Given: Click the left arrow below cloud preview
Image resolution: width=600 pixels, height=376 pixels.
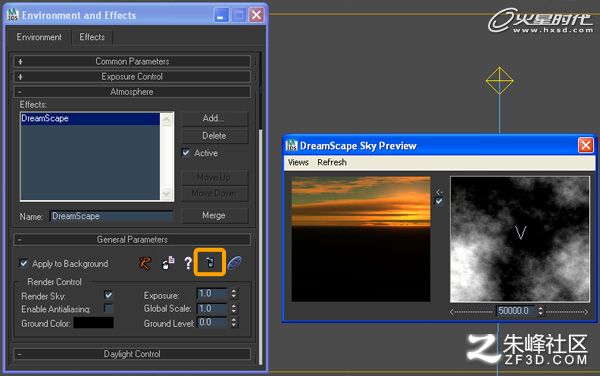Looking at the screenshot, I should 452,312.
